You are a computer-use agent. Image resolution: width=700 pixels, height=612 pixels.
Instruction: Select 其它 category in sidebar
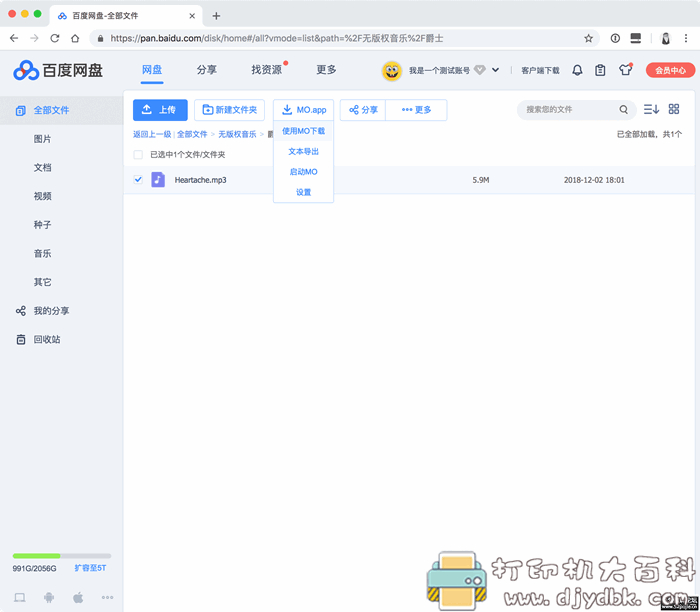tap(42, 282)
